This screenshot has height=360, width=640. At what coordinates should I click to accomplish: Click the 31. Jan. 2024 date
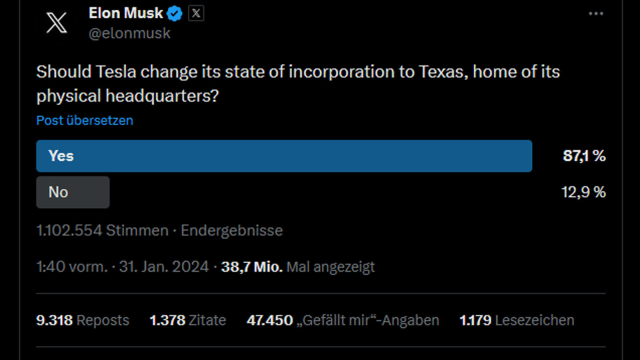pos(164,267)
